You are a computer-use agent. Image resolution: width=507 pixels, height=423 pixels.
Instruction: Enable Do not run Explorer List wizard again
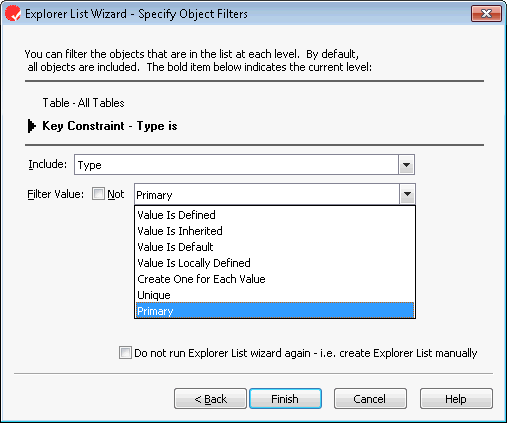point(125,353)
